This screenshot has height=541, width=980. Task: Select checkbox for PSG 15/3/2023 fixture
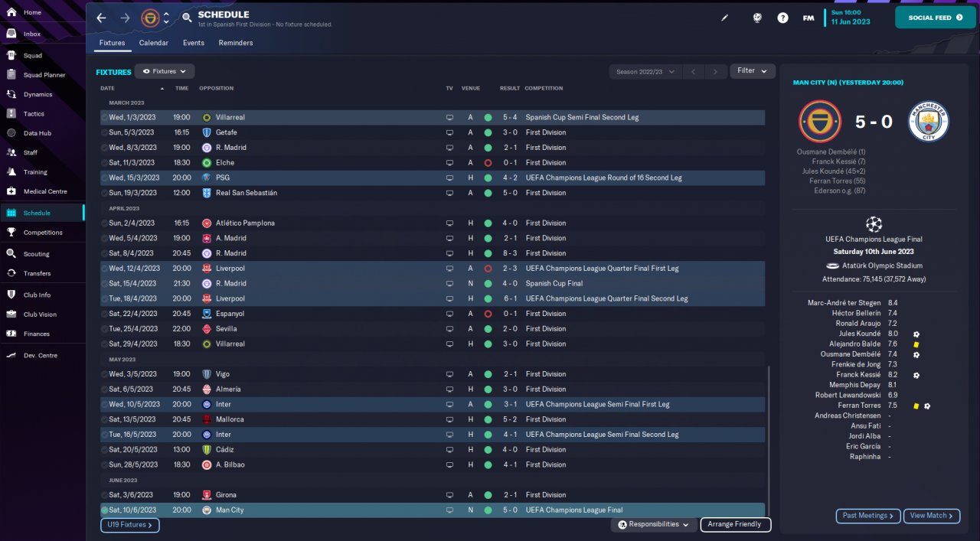tap(104, 178)
